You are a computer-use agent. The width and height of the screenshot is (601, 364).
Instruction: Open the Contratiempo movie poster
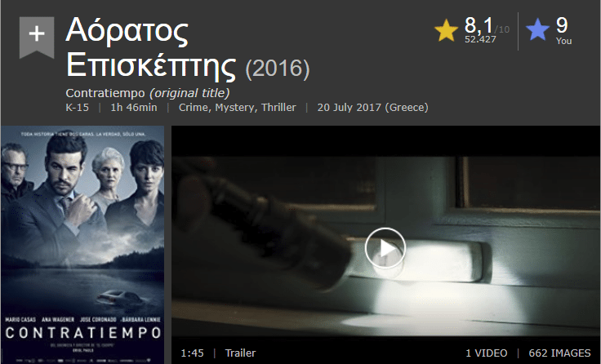tap(82, 245)
